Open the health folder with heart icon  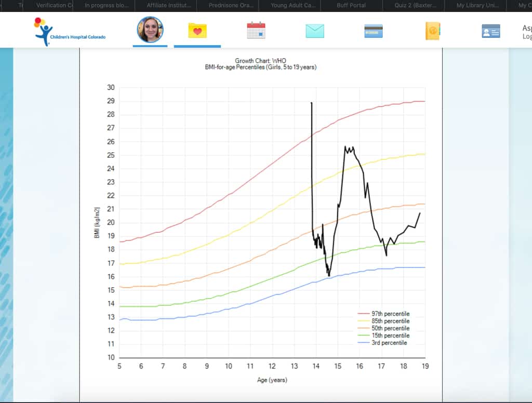[x=197, y=31]
